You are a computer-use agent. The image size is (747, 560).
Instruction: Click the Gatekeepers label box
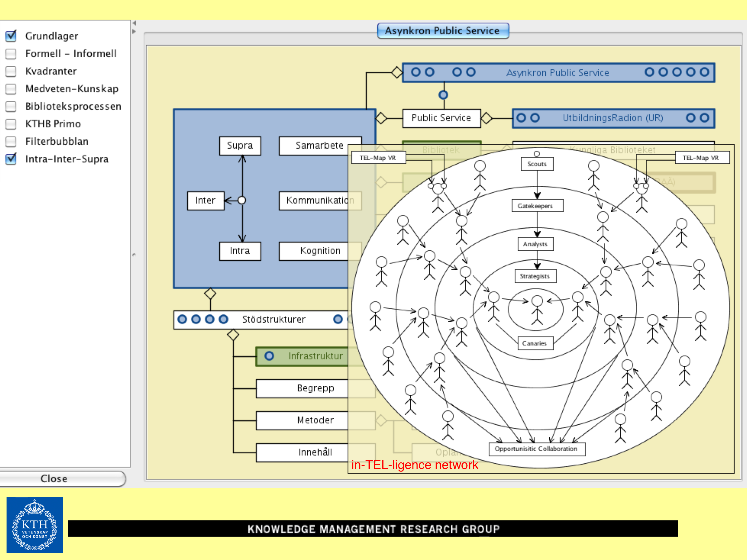click(x=537, y=206)
